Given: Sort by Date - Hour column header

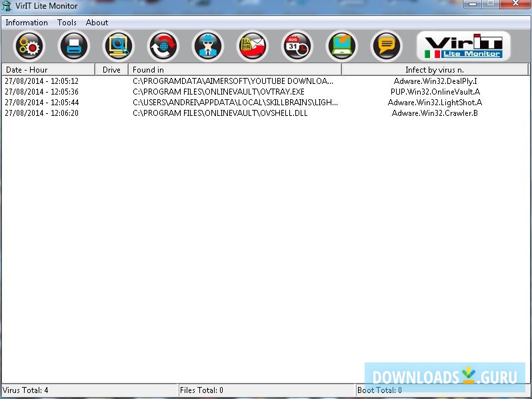Looking at the screenshot, I should coord(48,69).
